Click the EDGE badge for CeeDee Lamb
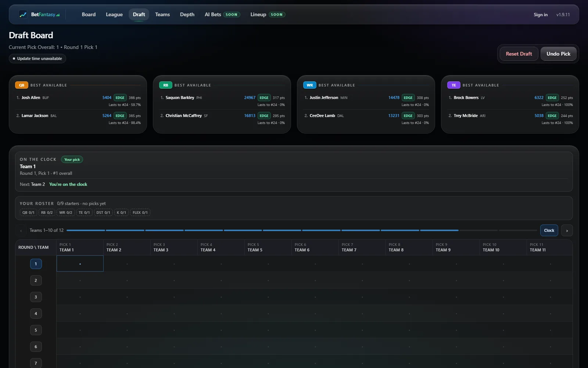588x368 pixels. pos(408,116)
